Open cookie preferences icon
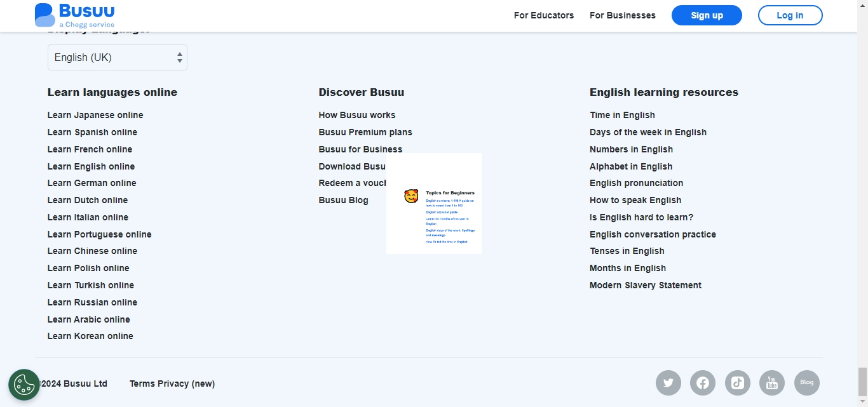Screen dimensions: 868x407 tap(24, 385)
